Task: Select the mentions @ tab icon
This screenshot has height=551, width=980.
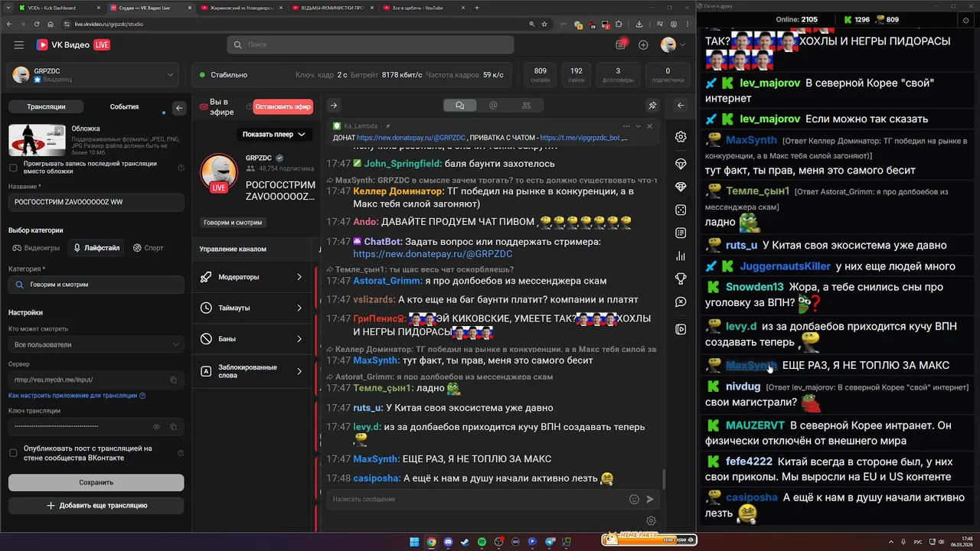Action: tap(493, 106)
